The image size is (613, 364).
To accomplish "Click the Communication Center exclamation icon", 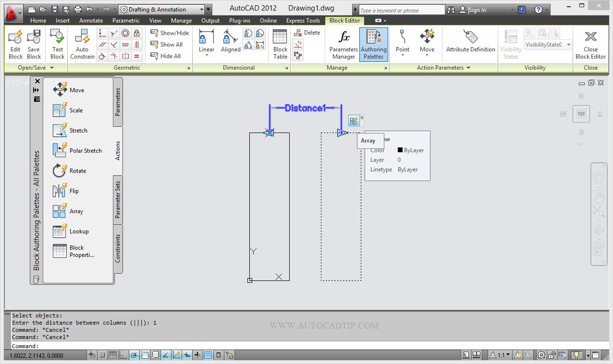I will [522, 10].
